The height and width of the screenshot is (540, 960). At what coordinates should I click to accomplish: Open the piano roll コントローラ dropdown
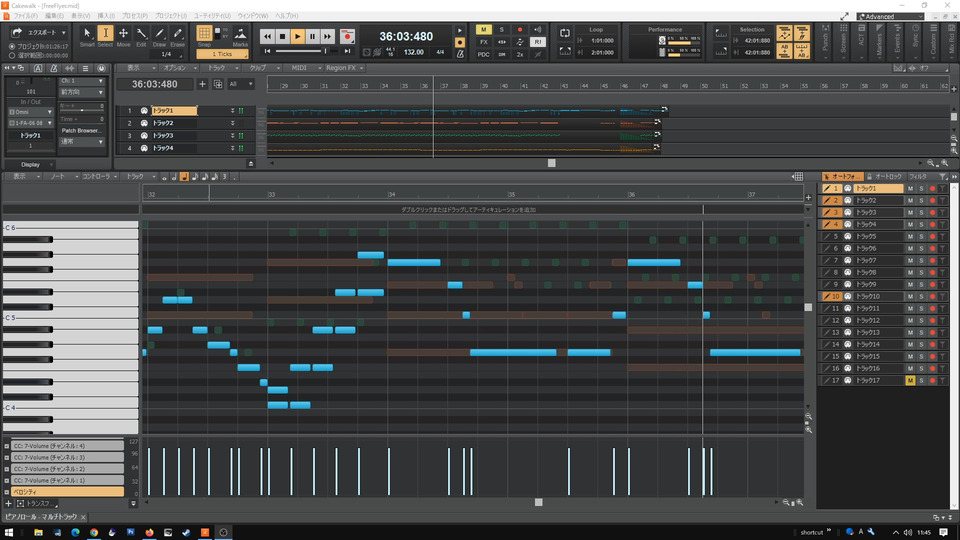(99, 177)
